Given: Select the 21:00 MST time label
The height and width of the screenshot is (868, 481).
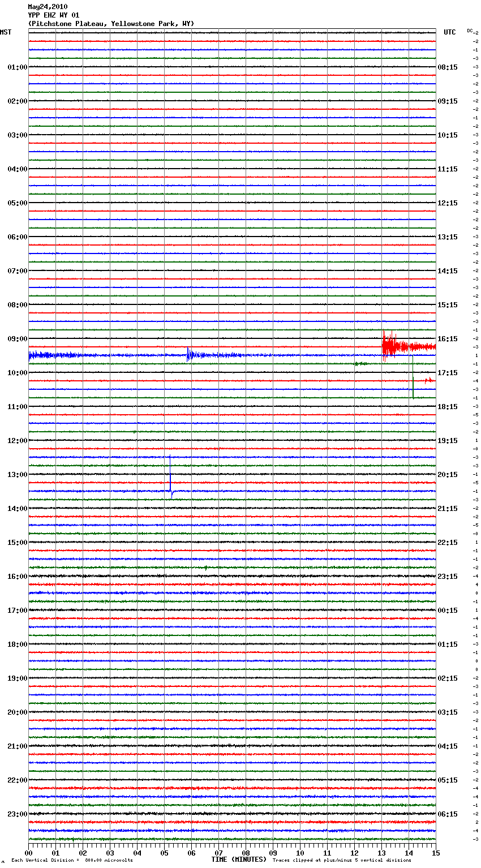Looking at the screenshot, I should [x=18, y=746].
